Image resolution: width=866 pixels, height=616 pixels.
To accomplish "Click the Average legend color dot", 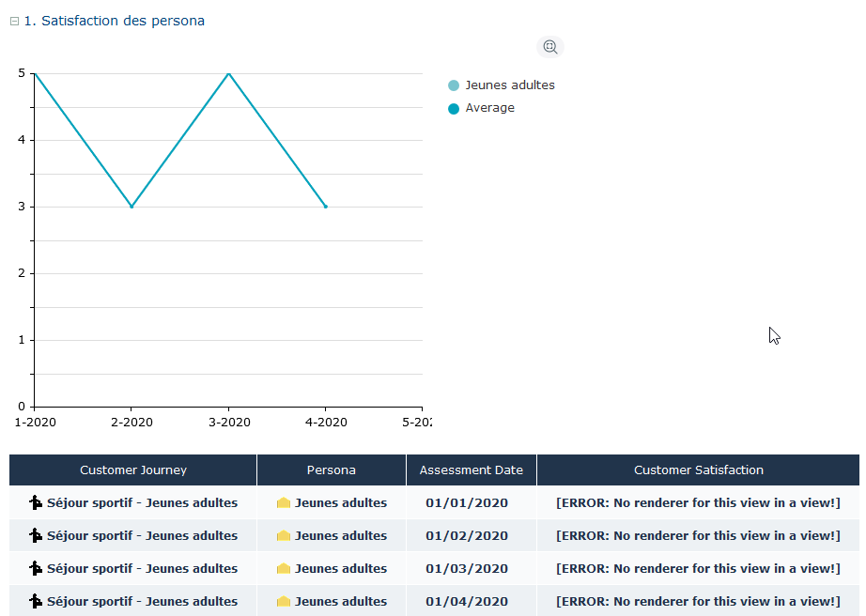I will click(x=454, y=109).
